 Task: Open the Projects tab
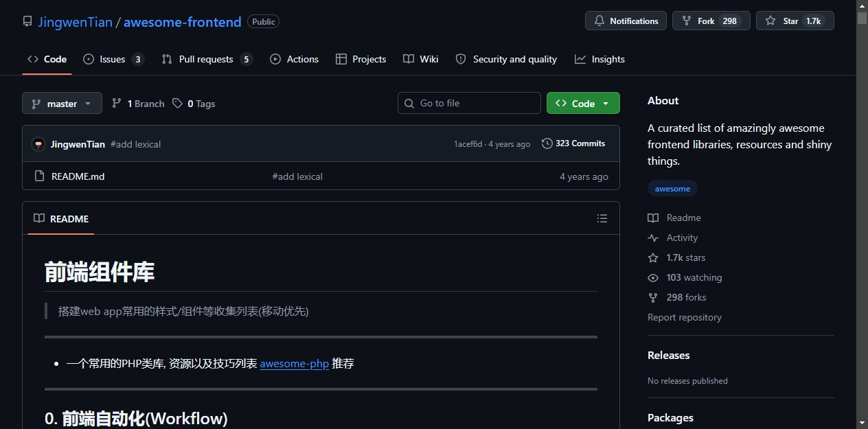tap(361, 59)
